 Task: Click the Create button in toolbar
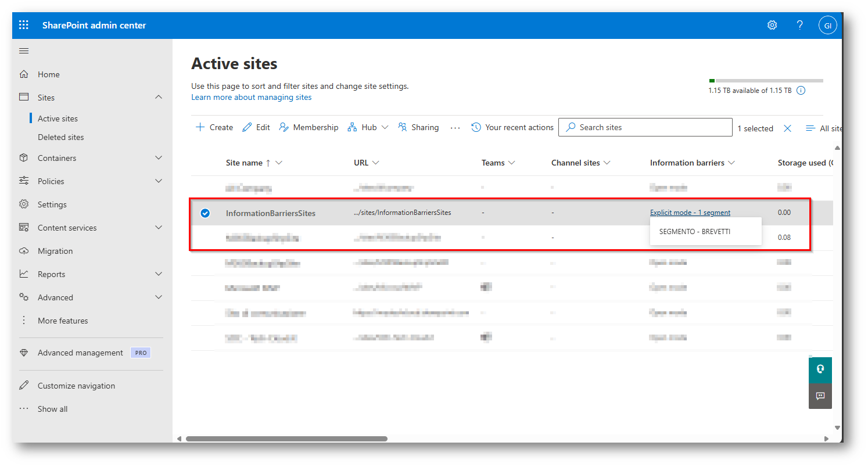click(x=214, y=128)
